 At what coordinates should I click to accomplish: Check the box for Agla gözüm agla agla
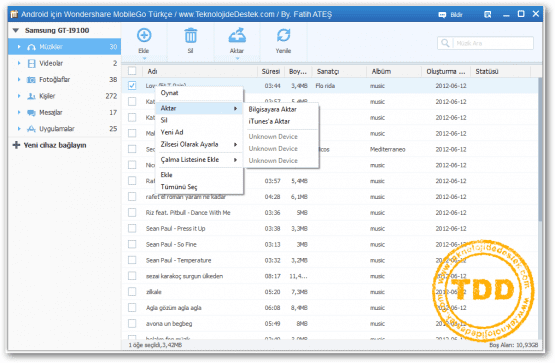132,307
